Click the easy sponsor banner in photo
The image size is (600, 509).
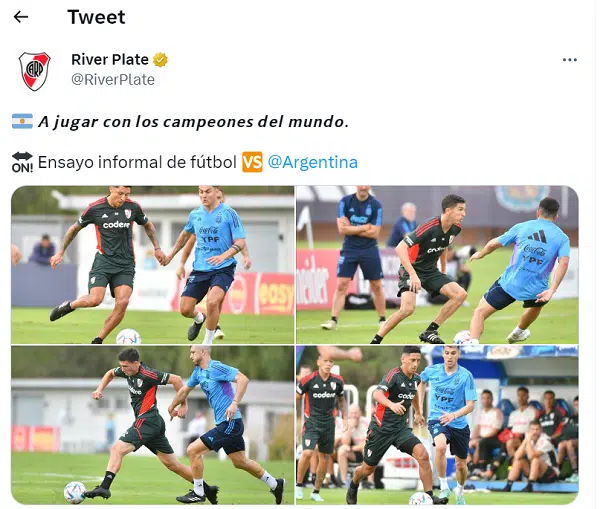(x=275, y=294)
